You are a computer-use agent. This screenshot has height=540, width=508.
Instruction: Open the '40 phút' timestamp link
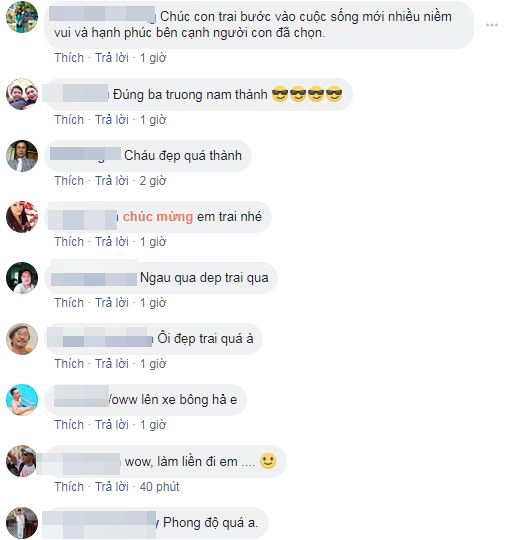pyautogui.click(x=159, y=487)
